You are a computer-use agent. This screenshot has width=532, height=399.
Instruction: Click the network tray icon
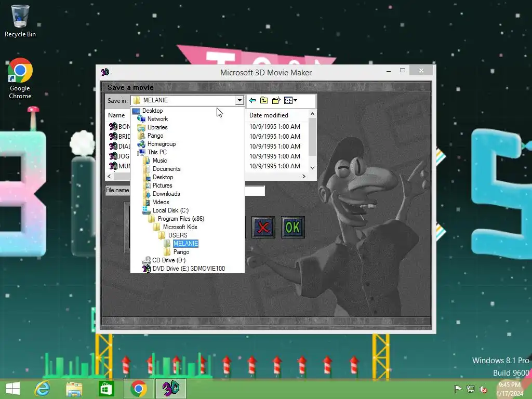coord(471,389)
